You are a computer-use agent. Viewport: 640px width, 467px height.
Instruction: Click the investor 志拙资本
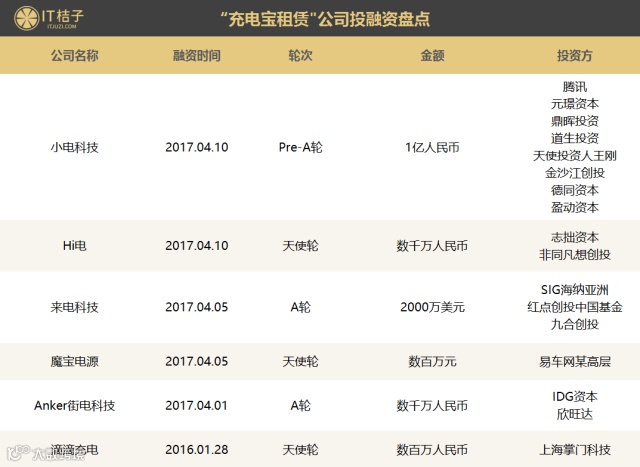[x=575, y=237]
